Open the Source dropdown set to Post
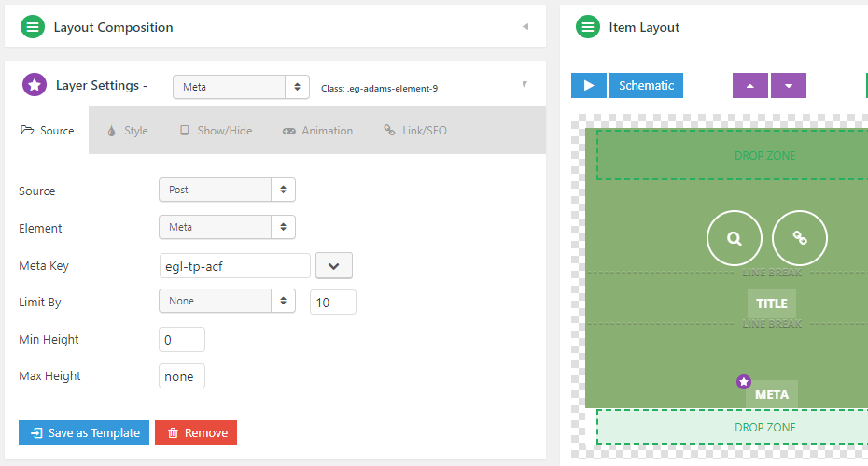The height and width of the screenshot is (466, 868). 227,190
